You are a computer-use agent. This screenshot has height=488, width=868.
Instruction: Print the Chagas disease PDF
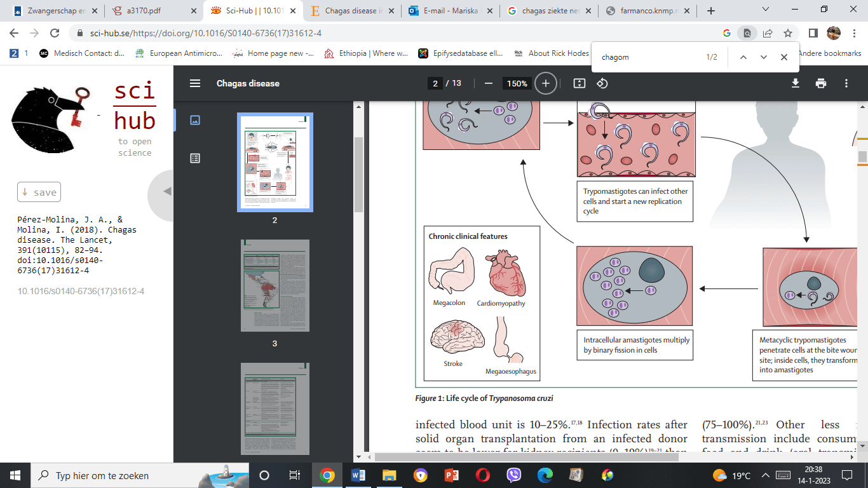coord(821,83)
